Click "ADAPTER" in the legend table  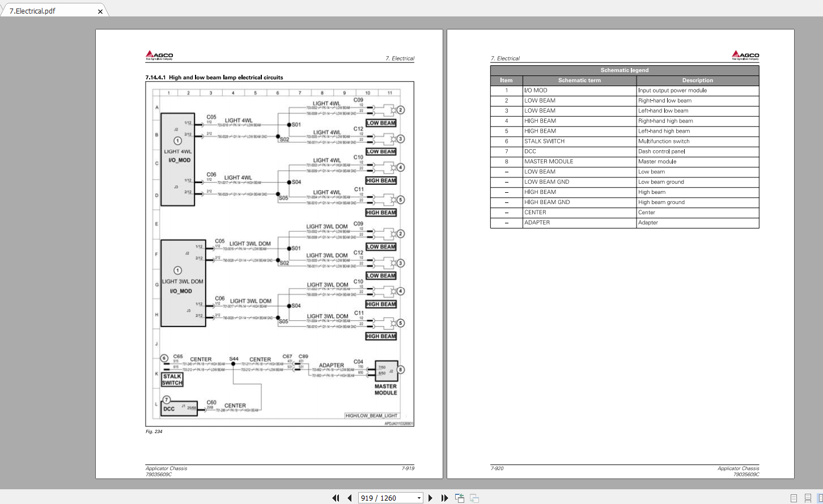click(x=537, y=223)
